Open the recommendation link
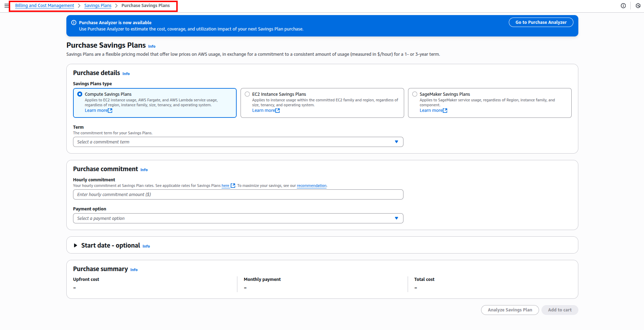 pyautogui.click(x=311, y=186)
